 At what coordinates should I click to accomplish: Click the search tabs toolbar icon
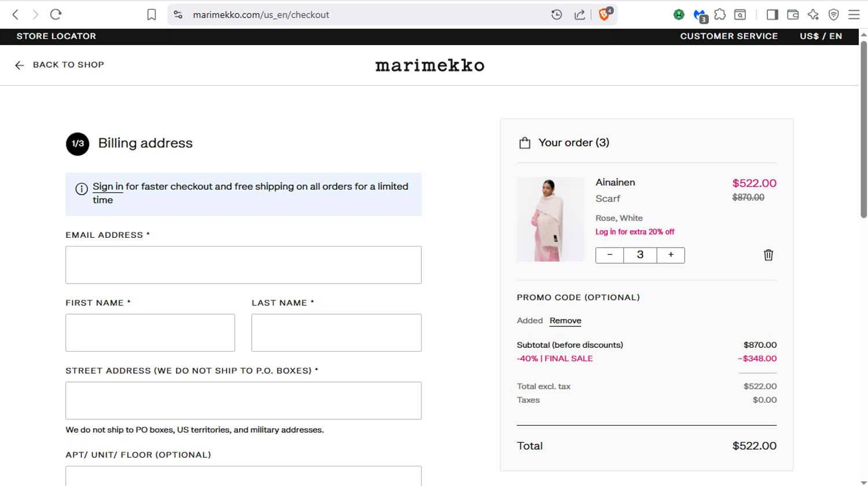740,14
